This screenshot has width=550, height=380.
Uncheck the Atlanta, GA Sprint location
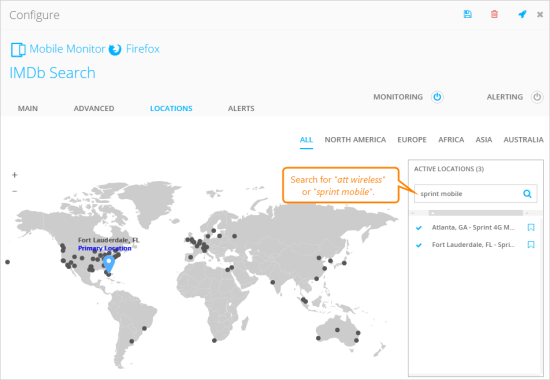click(x=418, y=228)
